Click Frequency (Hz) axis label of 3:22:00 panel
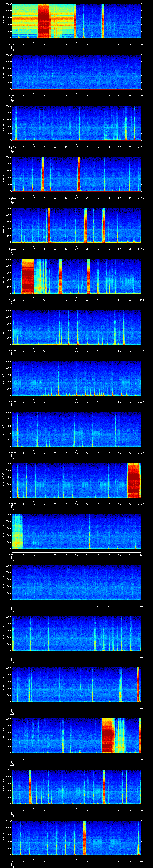The height and width of the screenshot is (868, 153). point(3,21)
